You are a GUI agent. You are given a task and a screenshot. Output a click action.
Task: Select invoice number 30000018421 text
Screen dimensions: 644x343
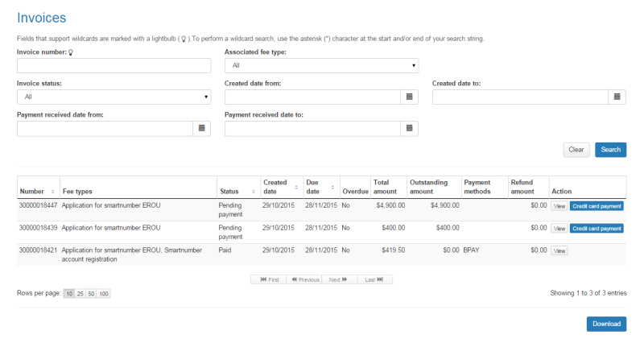point(38,250)
